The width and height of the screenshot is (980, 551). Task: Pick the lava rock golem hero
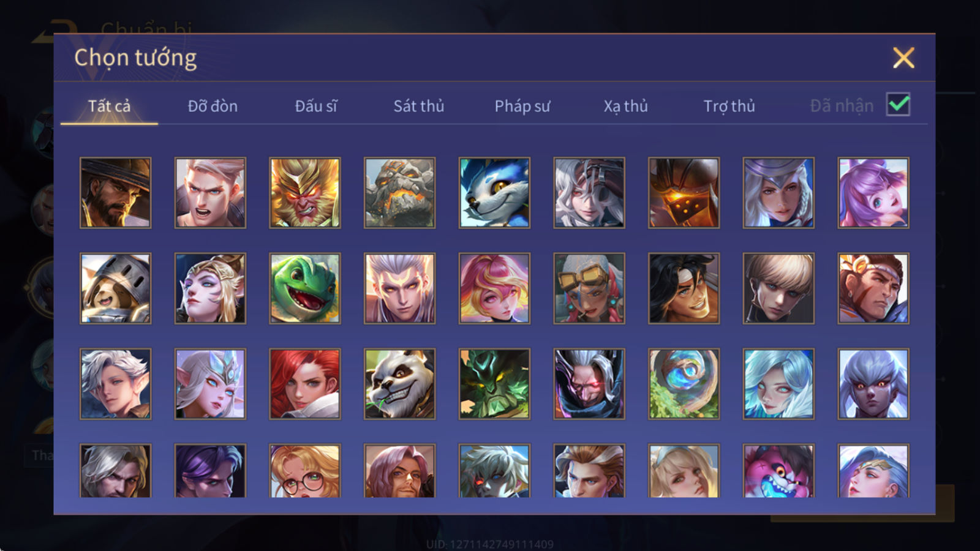click(x=399, y=193)
